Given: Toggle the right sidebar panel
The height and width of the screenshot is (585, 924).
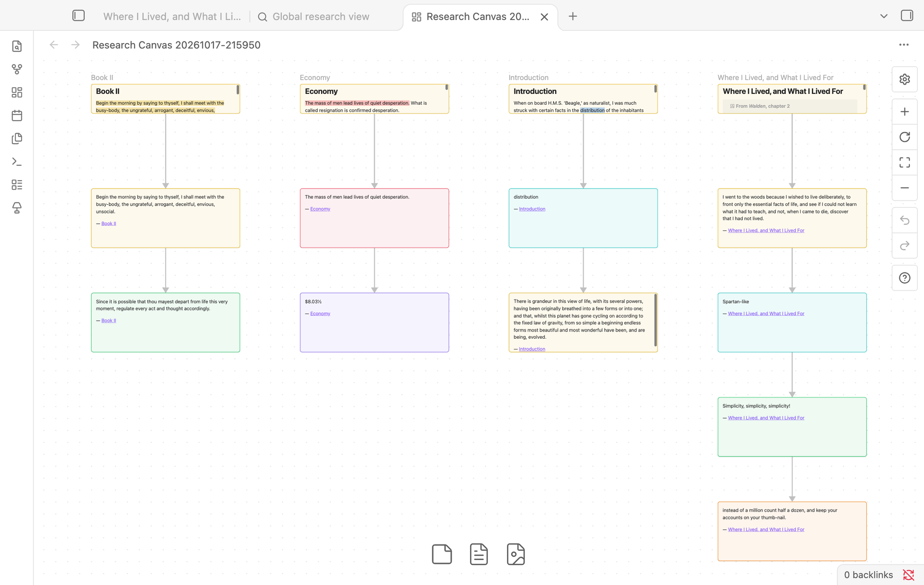Looking at the screenshot, I should click(x=907, y=16).
